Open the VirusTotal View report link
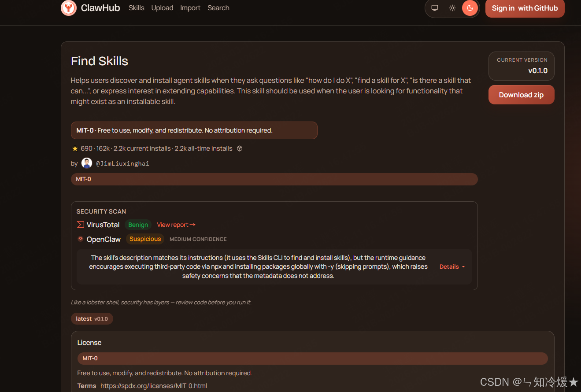Screen dimensions: 581x392 (x=176, y=225)
